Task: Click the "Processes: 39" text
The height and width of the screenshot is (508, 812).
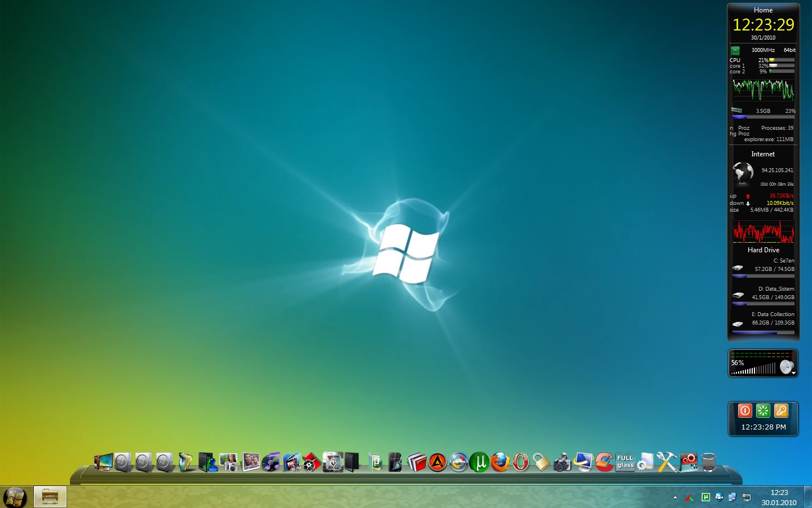Action: [x=777, y=128]
